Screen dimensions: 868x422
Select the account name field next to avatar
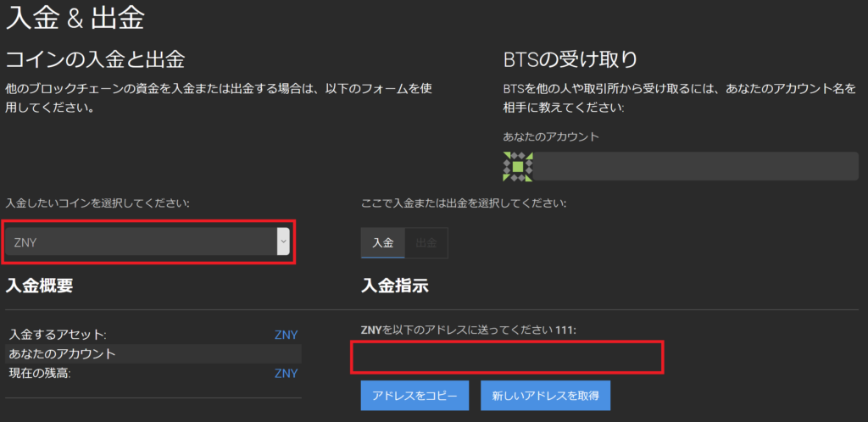(x=695, y=166)
